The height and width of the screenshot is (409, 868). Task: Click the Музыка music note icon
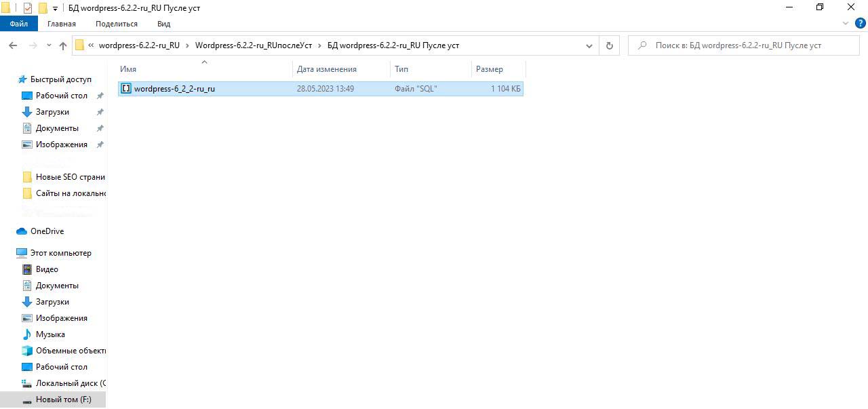(27, 334)
